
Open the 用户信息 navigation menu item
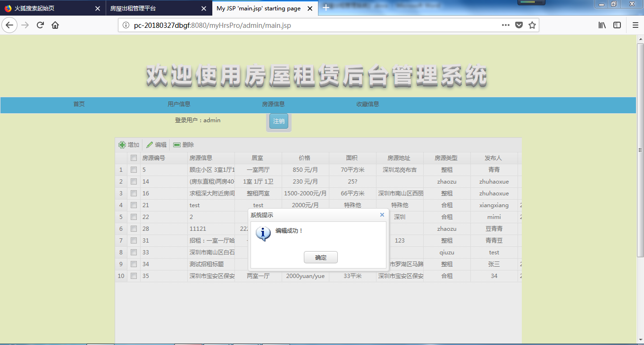(x=179, y=104)
